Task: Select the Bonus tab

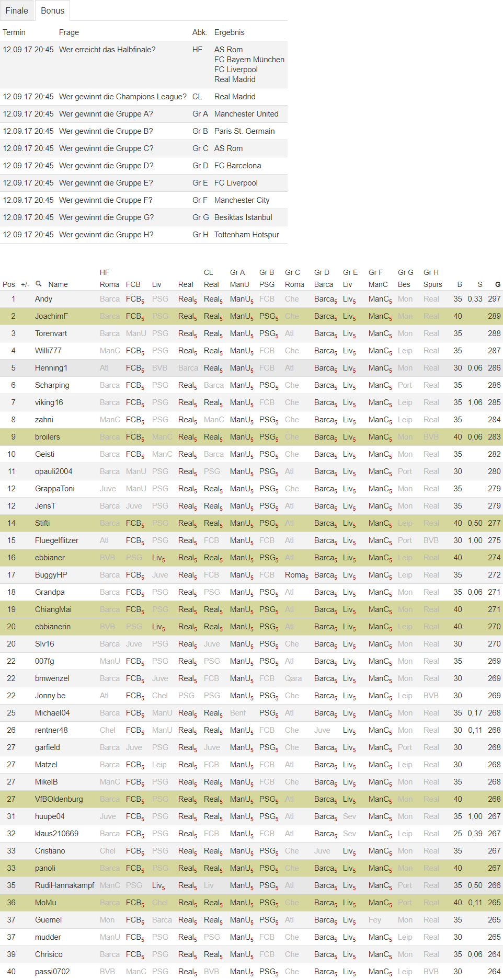Action: coord(52,10)
